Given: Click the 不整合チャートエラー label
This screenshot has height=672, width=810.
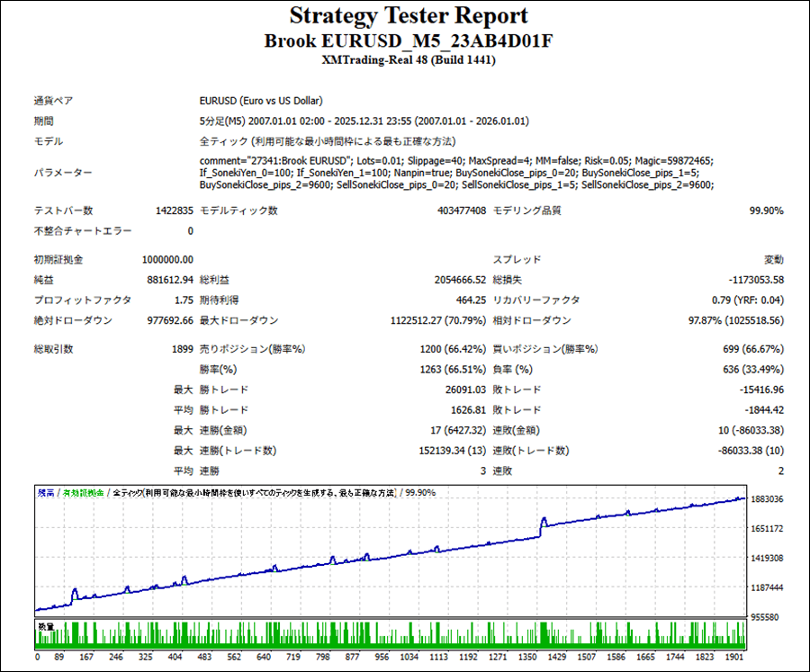Looking at the screenshot, I should coord(83,231).
